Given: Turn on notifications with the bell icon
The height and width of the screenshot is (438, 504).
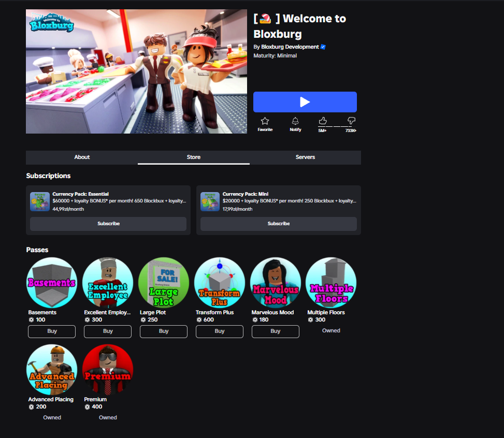Looking at the screenshot, I should pyautogui.click(x=295, y=121).
